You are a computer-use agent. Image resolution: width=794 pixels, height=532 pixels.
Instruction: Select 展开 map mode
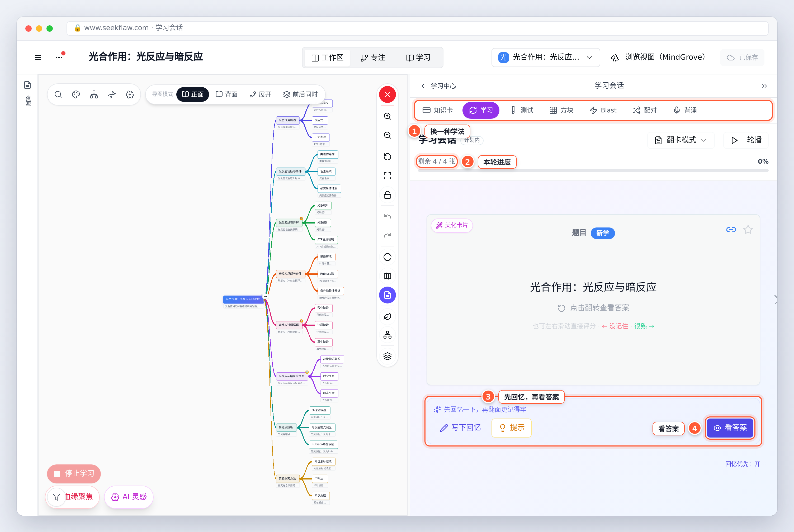tap(260, 94)
